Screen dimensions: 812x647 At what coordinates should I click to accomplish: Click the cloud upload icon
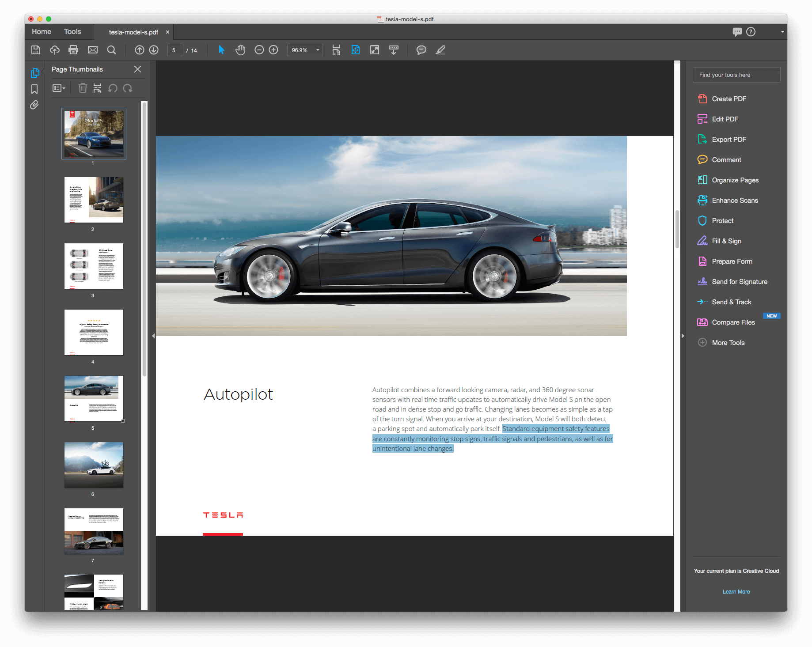[55, 50]
